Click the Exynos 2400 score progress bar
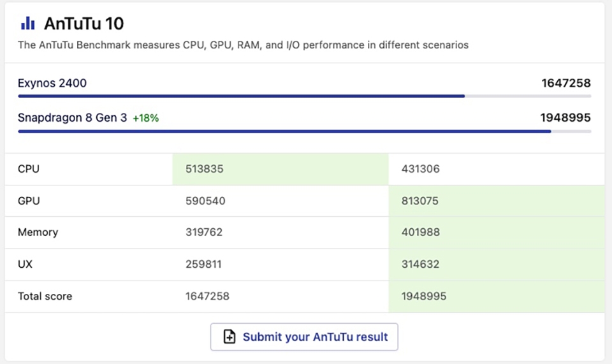 click(241, 96)
